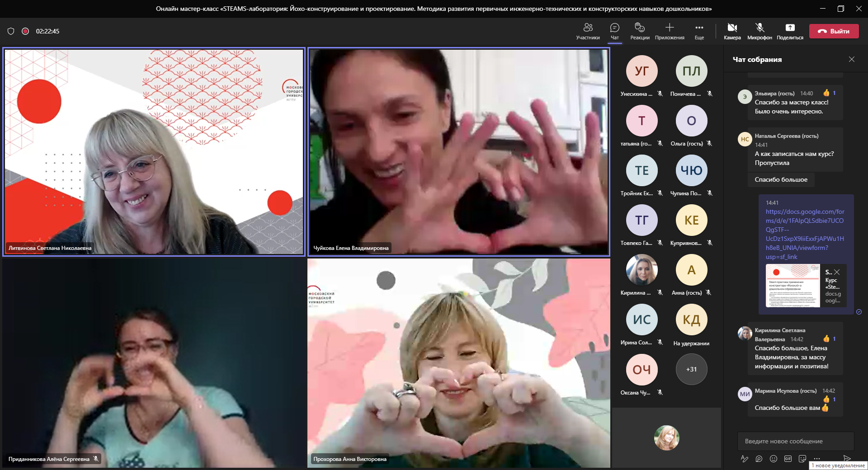This screenshot has height=470, width=868.
Task: Close the Чат собрания panel
Action: tap(852, 59)
